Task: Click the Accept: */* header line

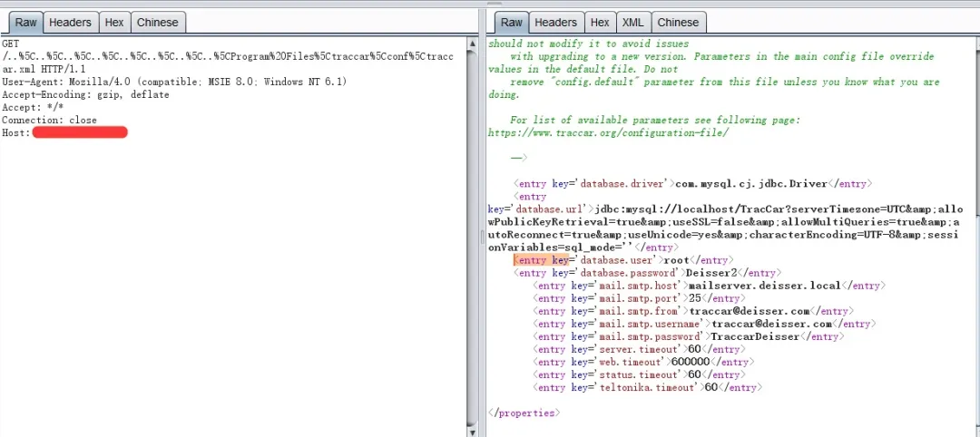Action: point(33,107)
